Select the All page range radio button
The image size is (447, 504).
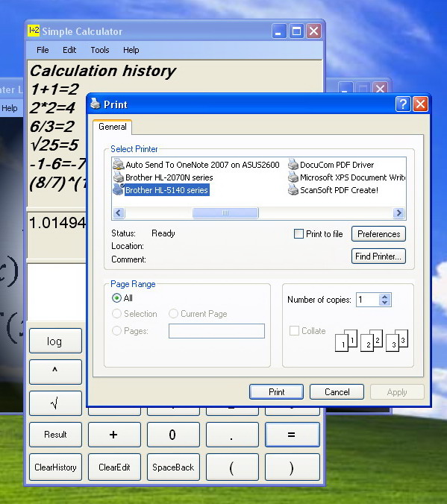116,298
